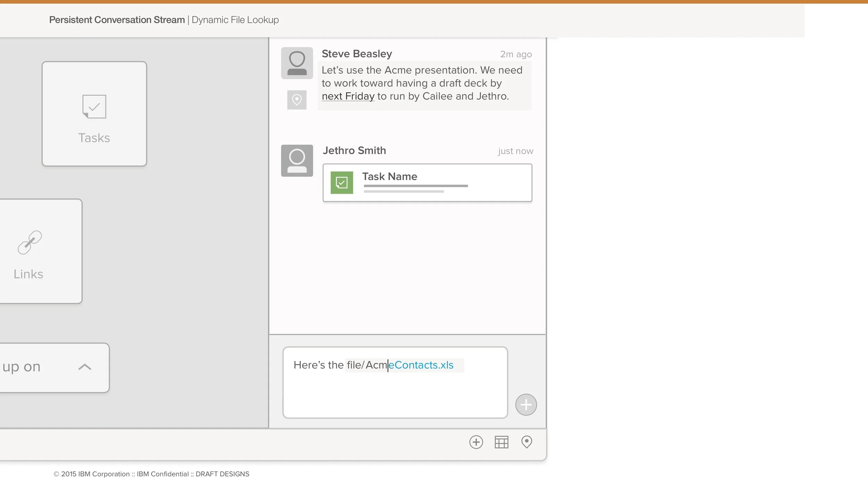
Task: Click Persistent Conversation Stream title
Action: click(117, 20)
